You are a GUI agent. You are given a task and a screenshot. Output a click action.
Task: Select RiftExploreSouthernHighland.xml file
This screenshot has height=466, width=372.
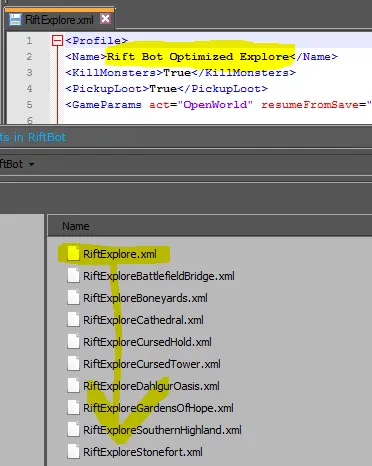point(162,430)
